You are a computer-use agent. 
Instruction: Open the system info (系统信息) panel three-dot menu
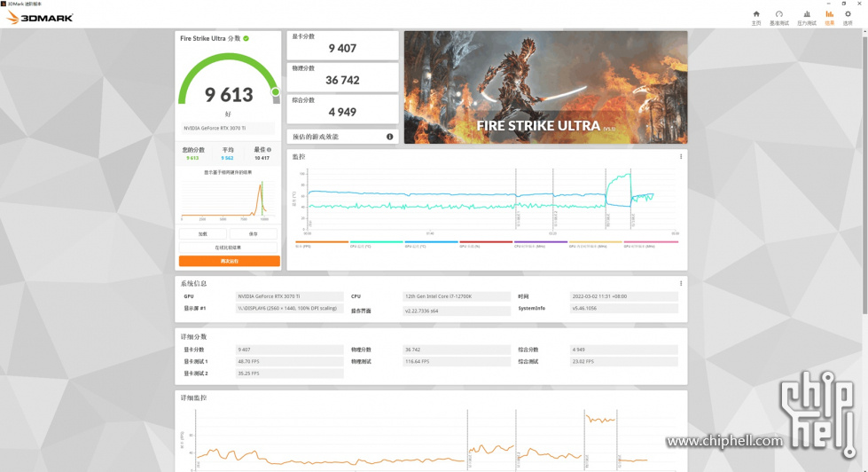pos(681,283)
